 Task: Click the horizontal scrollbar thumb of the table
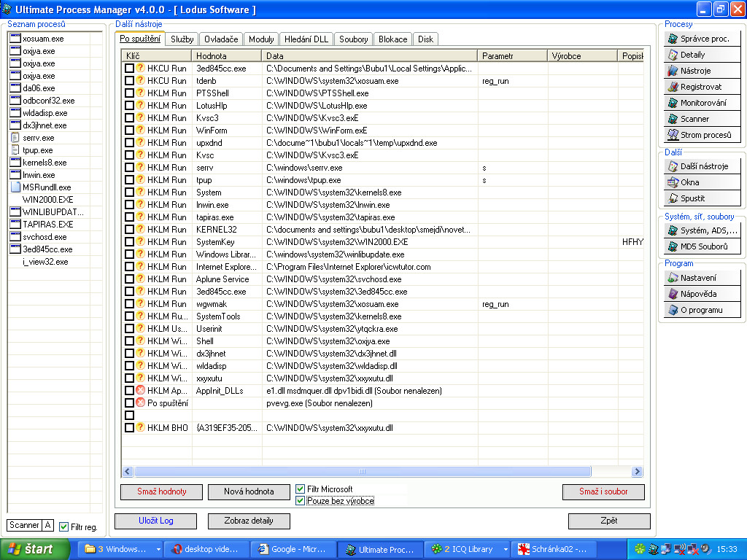(363, 472)
